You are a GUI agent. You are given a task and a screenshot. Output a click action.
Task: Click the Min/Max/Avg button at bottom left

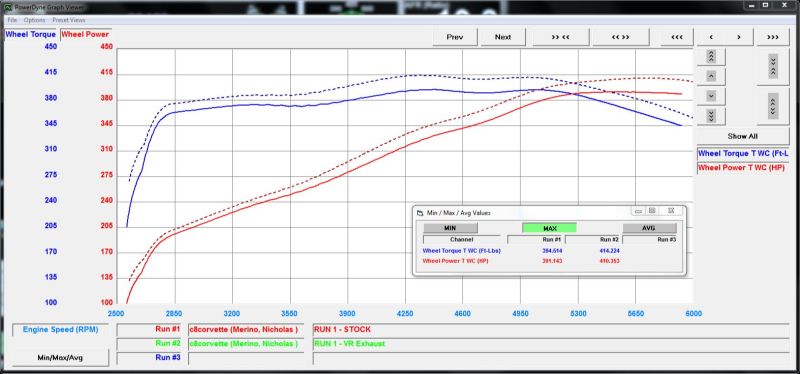(x=60, y=358)
